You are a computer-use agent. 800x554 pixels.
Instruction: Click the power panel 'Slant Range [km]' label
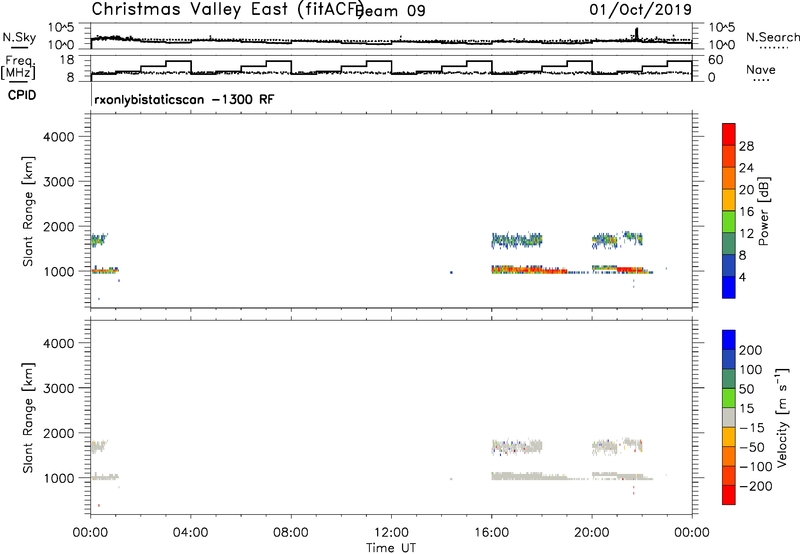(x=28, y=211)
